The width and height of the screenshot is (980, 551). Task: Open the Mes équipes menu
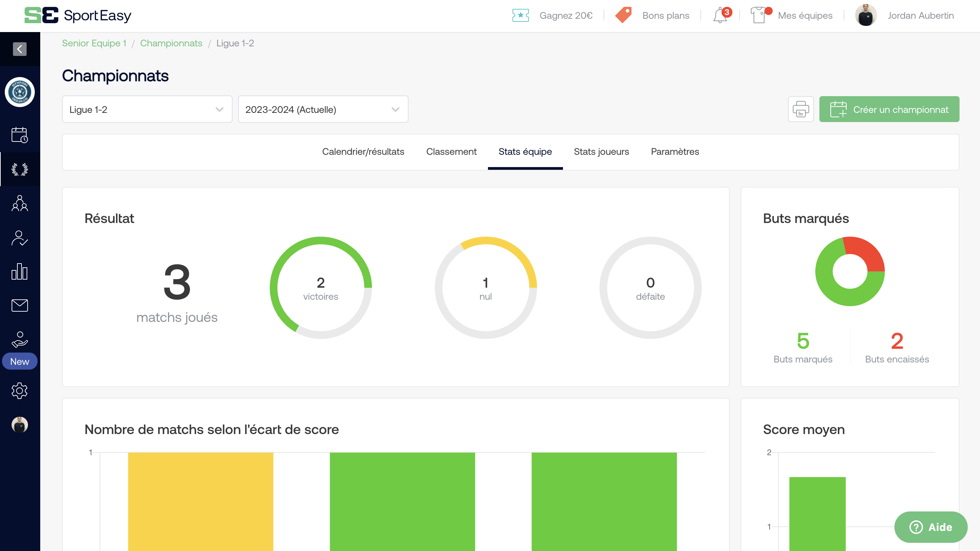(x=805, y=16)
